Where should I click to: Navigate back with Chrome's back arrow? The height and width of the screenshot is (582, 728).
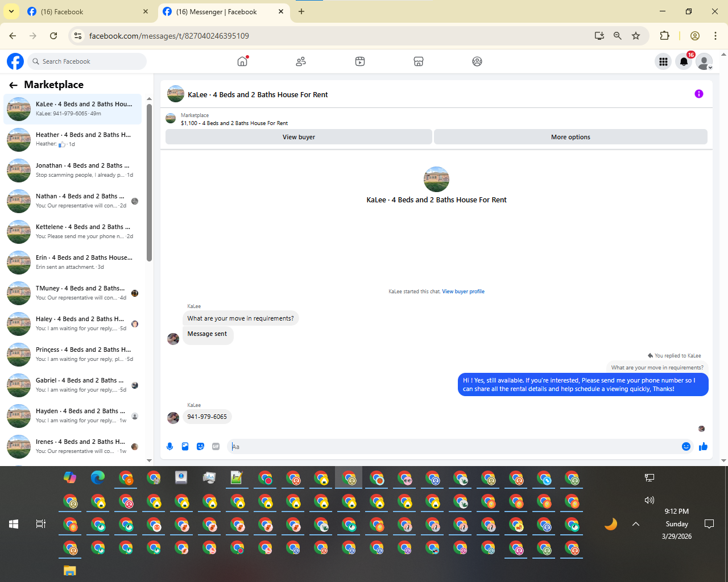click(x=13, y=36)
